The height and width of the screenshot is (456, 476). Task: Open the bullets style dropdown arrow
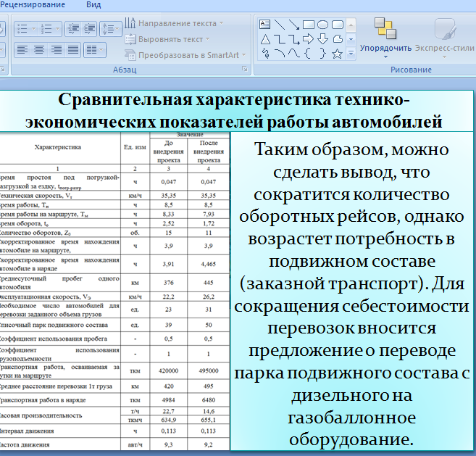point(34,29)
